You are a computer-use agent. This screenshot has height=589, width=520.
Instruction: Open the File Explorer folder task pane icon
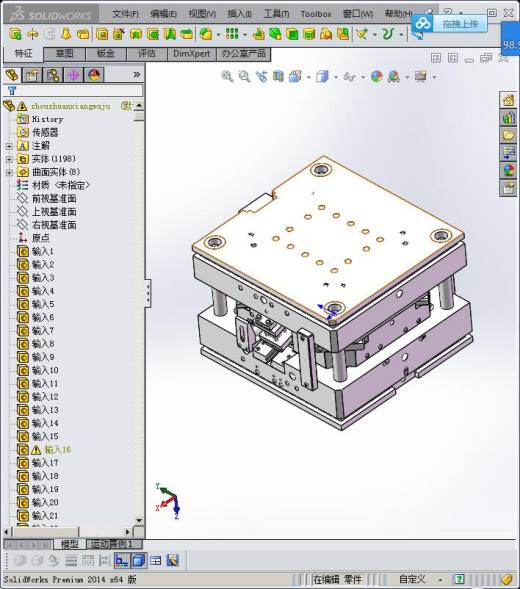pos(508,135)
